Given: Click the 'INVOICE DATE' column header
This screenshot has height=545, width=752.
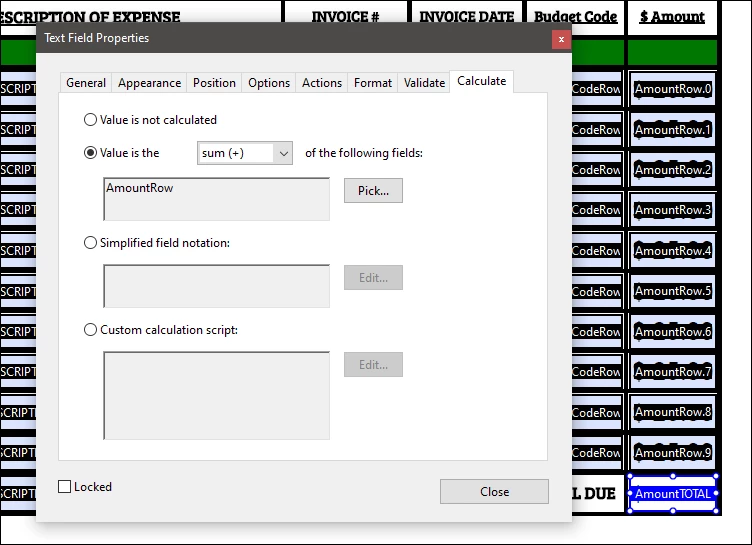Looking at the screenshot, I should (x=467, y=17).
